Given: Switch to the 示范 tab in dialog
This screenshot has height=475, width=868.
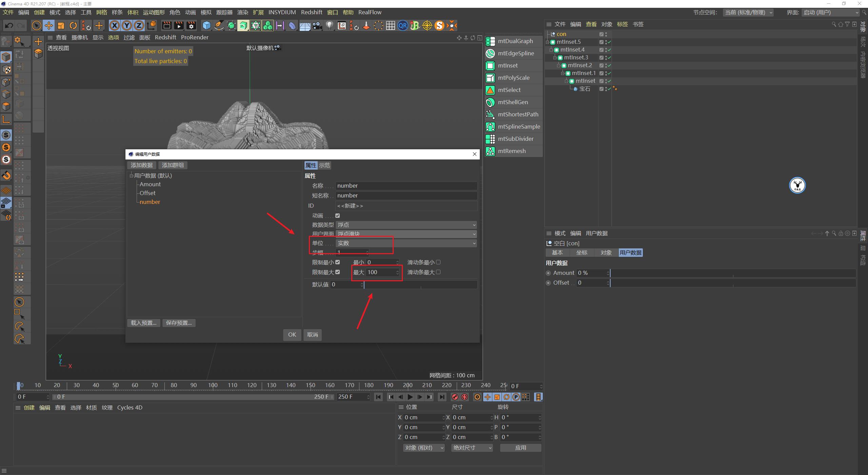Looking at the screenshot, I should pos(324,165).
